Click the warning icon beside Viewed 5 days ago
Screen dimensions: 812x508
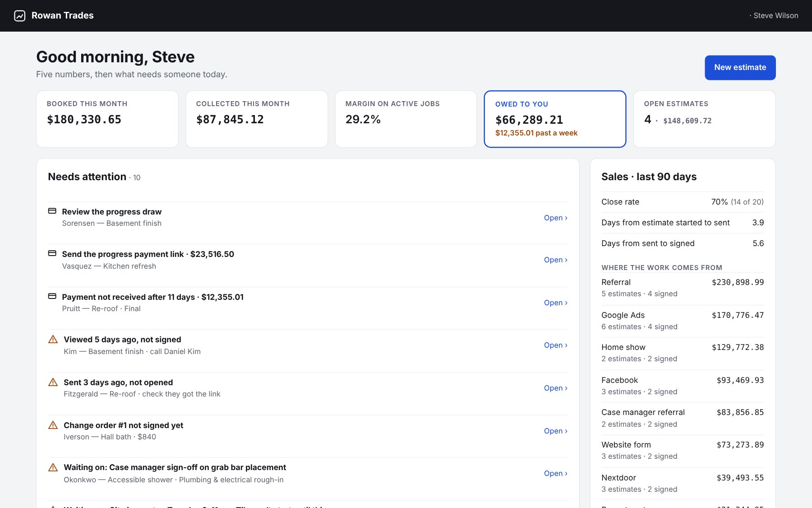point(53,339)
